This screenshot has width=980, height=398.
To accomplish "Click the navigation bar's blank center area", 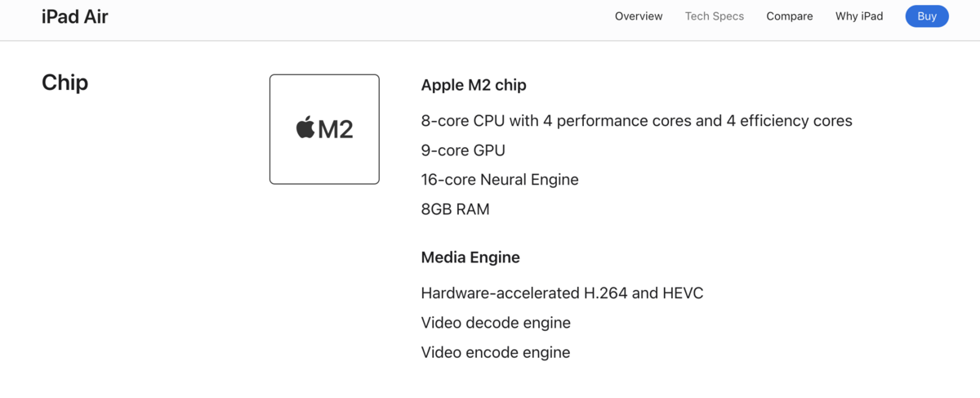I will 359,16.
